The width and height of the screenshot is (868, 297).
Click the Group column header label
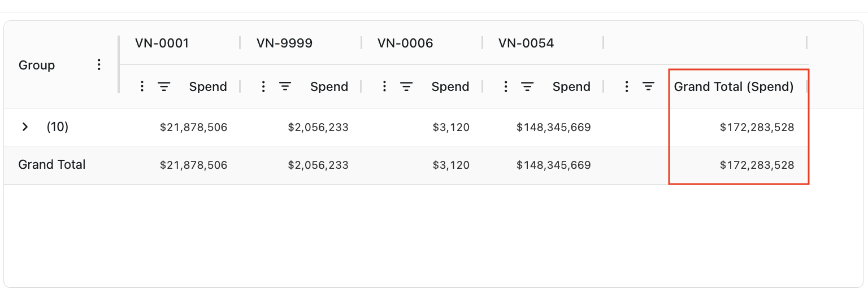coord(37,65)
